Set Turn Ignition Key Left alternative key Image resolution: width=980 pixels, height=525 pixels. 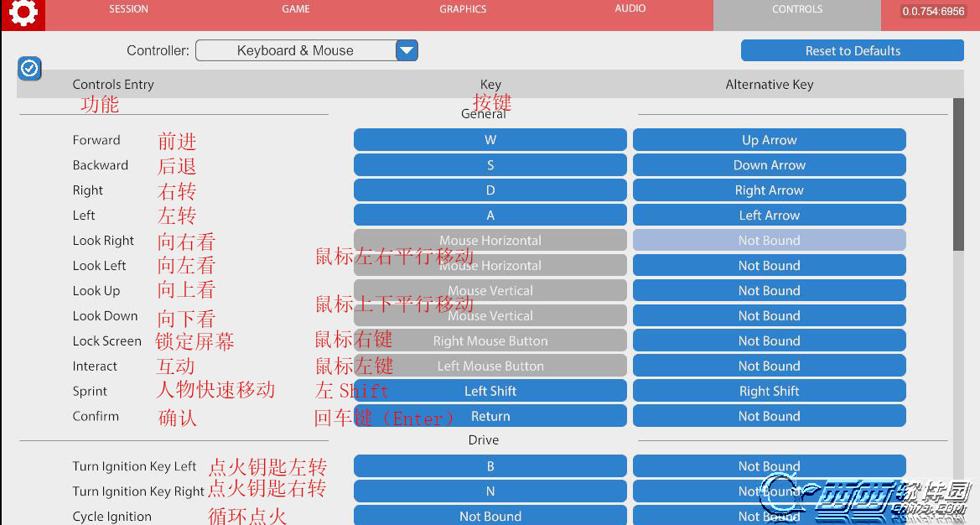(x=770, y=466)
